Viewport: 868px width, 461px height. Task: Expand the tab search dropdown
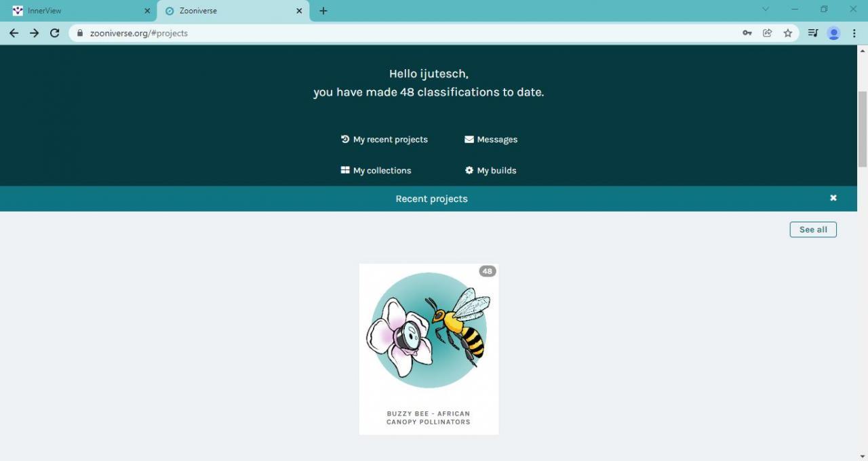pos(766,9)
